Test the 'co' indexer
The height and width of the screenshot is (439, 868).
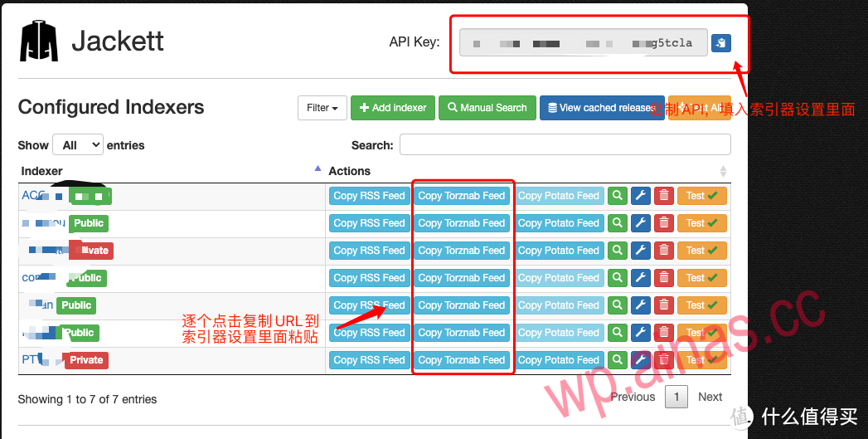[702, 278]
